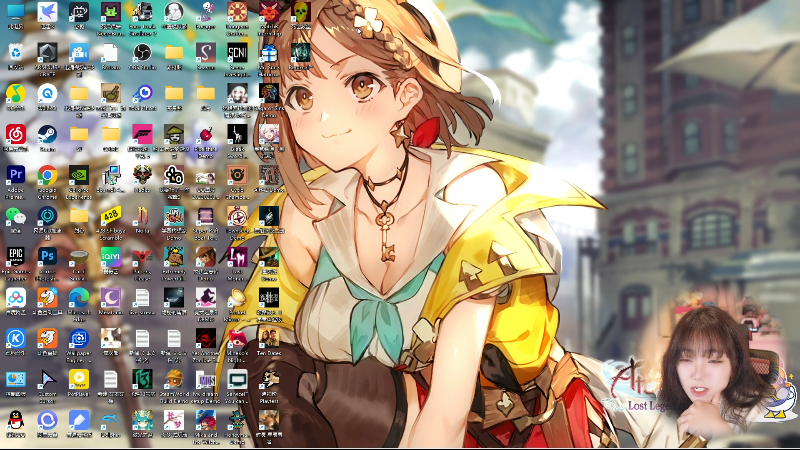Open Yet Another Zombie Survivors icon
Image resolution: width=800 pixels, height=450 pixels.
206,338
